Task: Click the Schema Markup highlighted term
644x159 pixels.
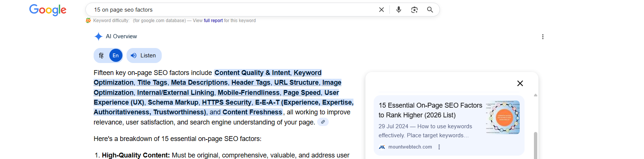Action: (173, 102)
